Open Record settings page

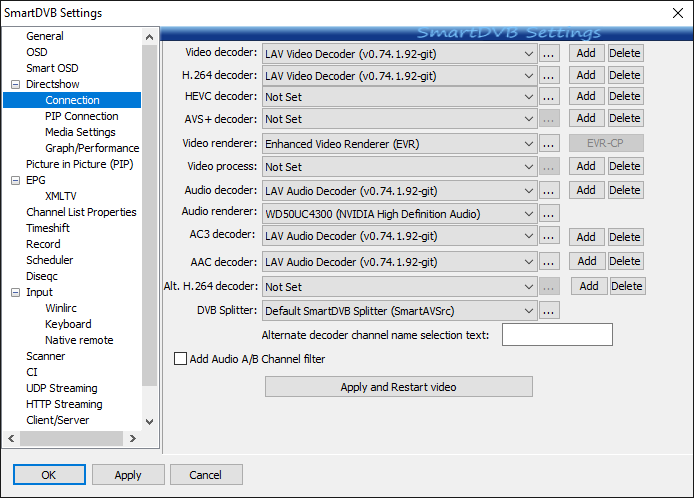(x=43, y=244)
